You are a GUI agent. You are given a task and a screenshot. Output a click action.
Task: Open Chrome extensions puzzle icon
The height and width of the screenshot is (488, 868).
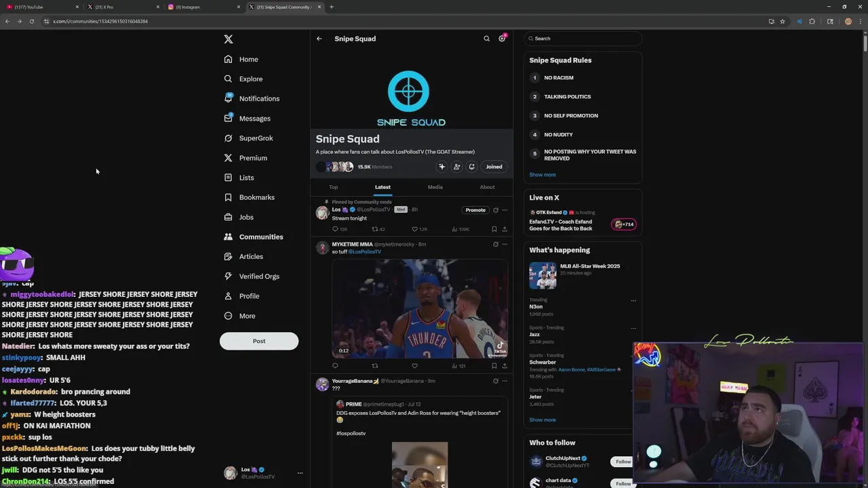tap(812, 21)
